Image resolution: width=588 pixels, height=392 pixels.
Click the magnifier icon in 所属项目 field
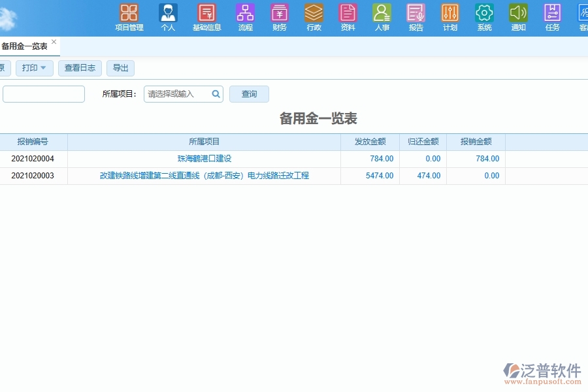point(216,93)
